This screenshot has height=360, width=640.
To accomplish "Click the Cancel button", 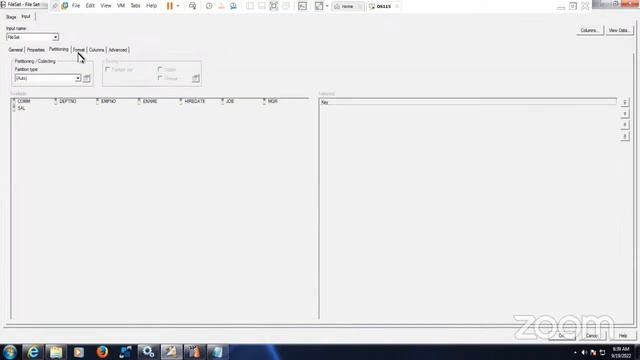I will (592, 336).
